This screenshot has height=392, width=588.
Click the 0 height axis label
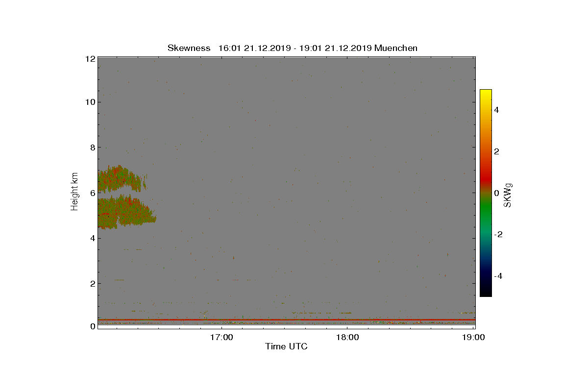point(92,326)
